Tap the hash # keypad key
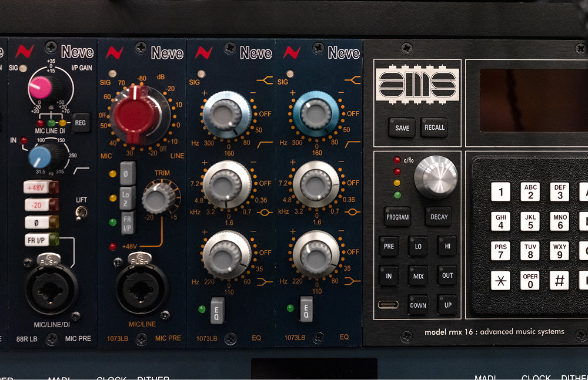The height and width of the screenshot is (380, 588). click(x=560, y=280)
